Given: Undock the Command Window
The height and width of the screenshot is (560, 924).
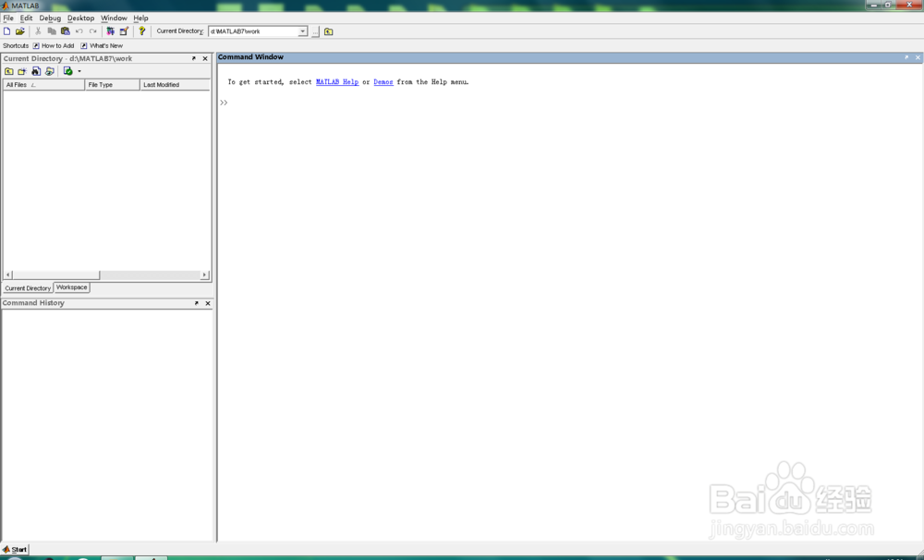Looking at the screenshot, I should pos(906,57).
